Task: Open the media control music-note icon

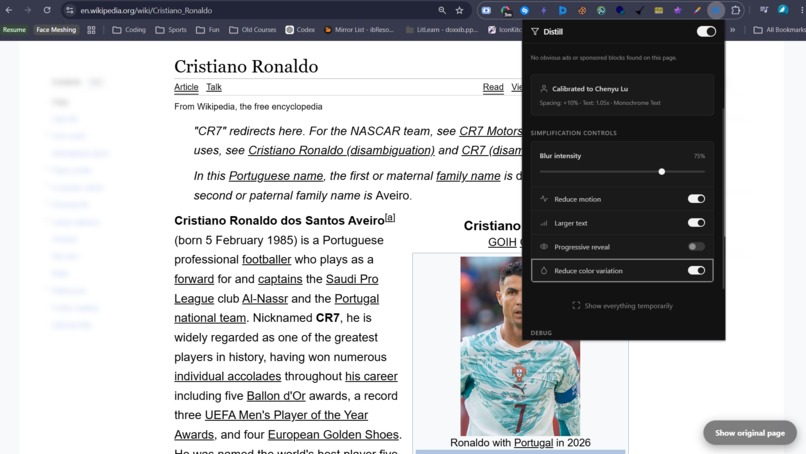Action: [764, 10]
